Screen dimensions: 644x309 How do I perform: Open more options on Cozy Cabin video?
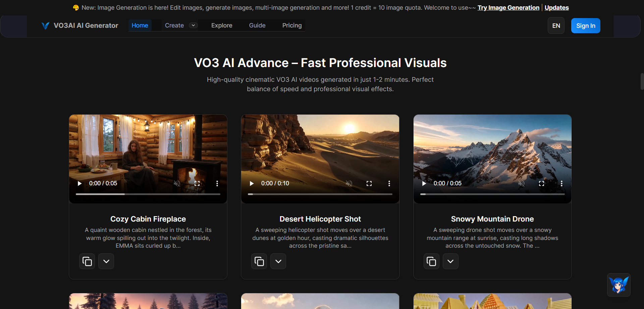217,183
